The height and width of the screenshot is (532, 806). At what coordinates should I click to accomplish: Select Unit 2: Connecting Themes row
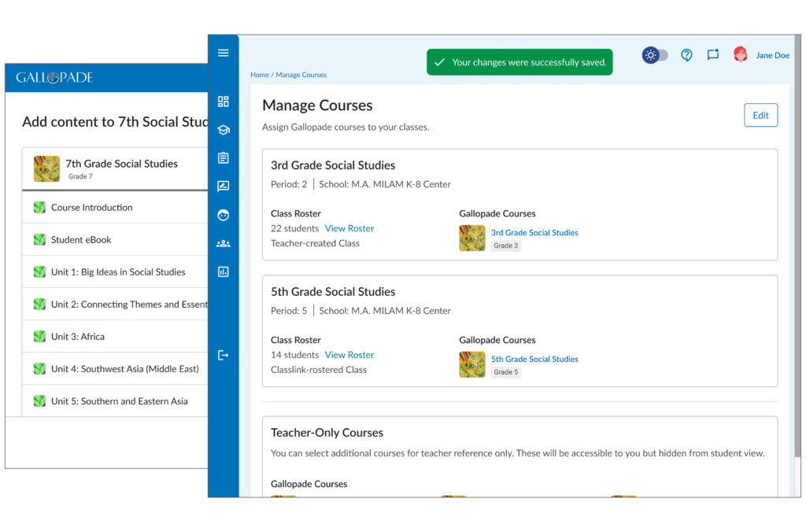coord(115,305)
